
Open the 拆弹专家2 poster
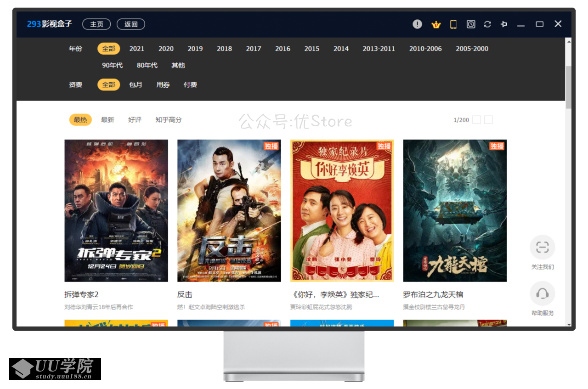116,211
